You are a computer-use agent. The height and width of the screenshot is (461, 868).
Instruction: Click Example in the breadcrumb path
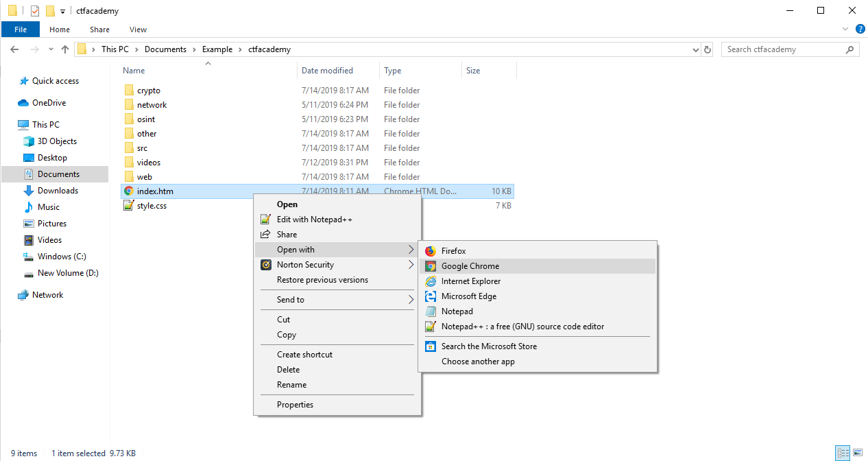[217, 49]
